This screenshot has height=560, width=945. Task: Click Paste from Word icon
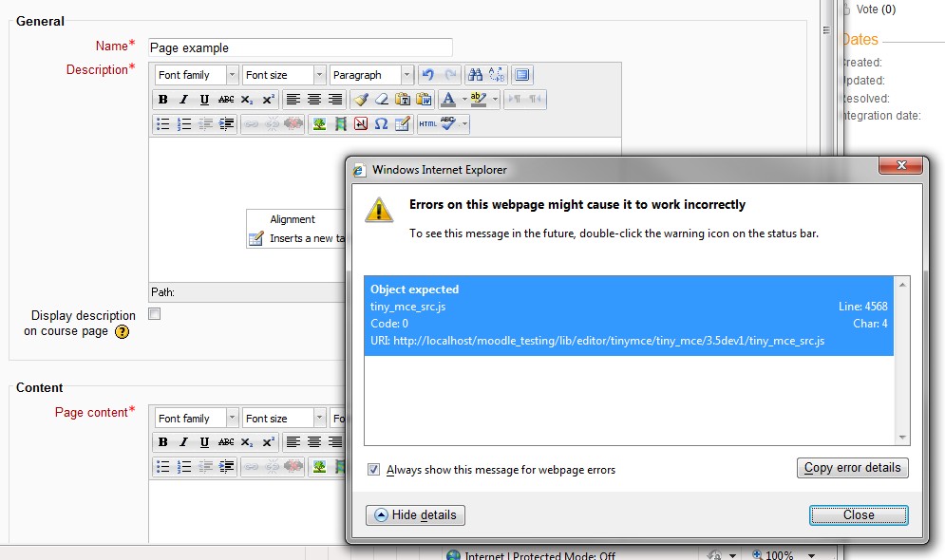pos(424,100)
